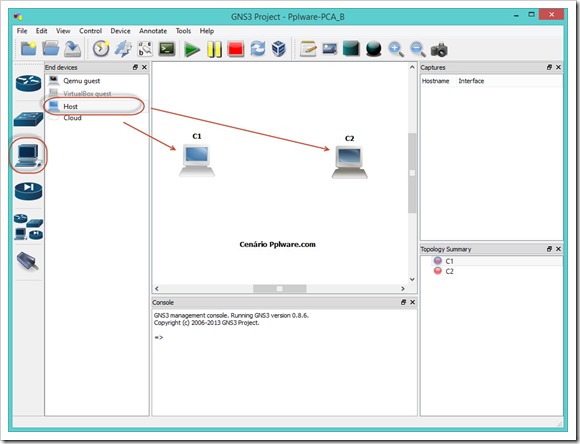This screenshot has height=444, width=580.
Task: Undock the End devices panel
Action: [135, 67]
